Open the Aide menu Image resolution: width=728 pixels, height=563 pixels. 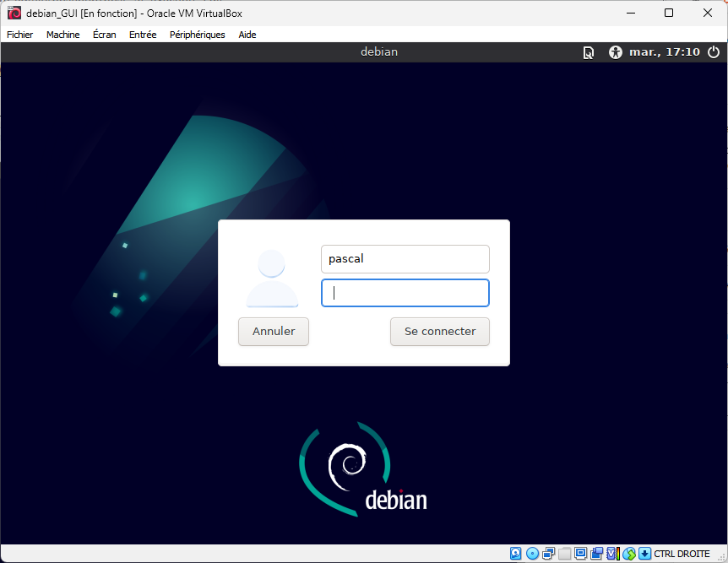click(247, 35)
